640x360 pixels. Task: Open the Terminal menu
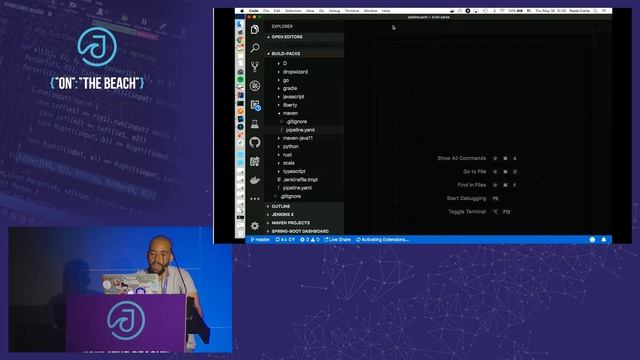point(352,11)
